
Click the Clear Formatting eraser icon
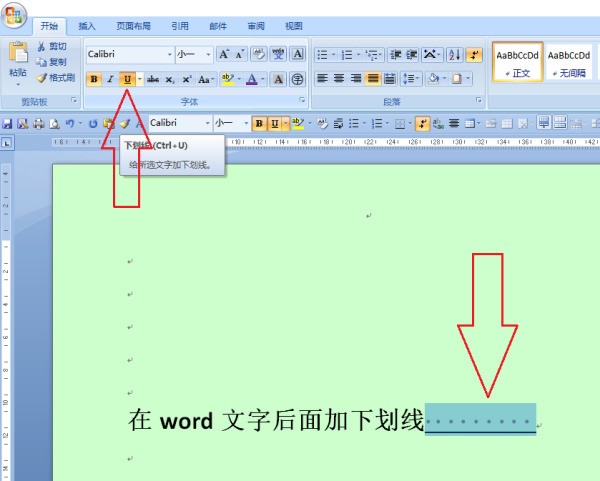click(258, 54)
